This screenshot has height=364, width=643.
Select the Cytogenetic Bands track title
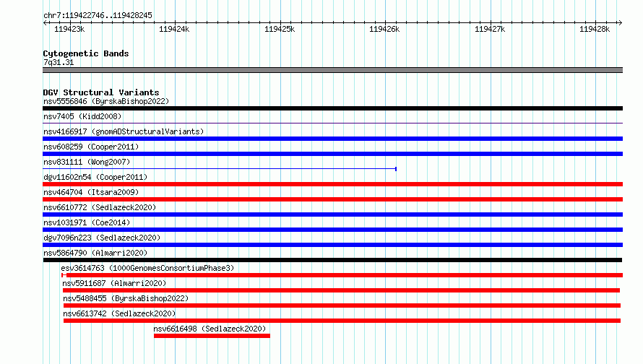click(86, 53)
